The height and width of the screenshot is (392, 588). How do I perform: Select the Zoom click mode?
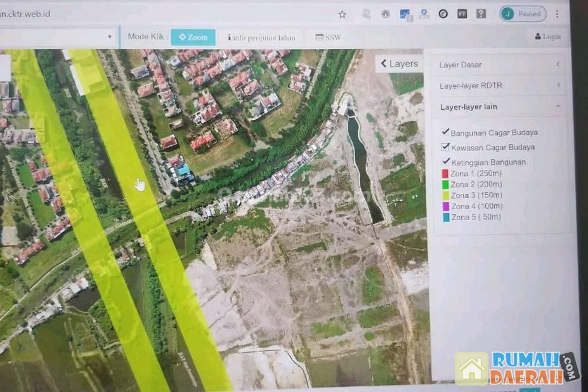[193, 37]
